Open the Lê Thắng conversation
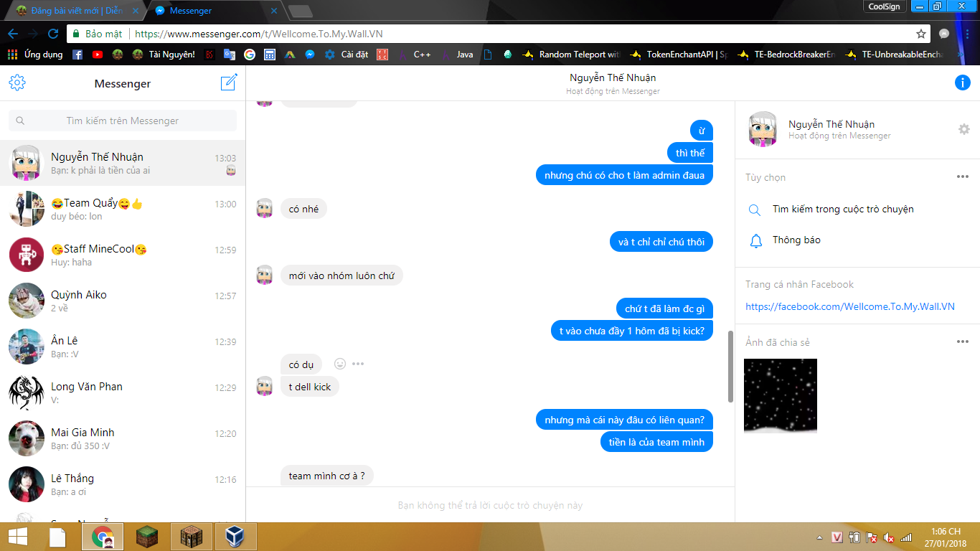This screenshot has width=980, height=551. tap(123, 484)
